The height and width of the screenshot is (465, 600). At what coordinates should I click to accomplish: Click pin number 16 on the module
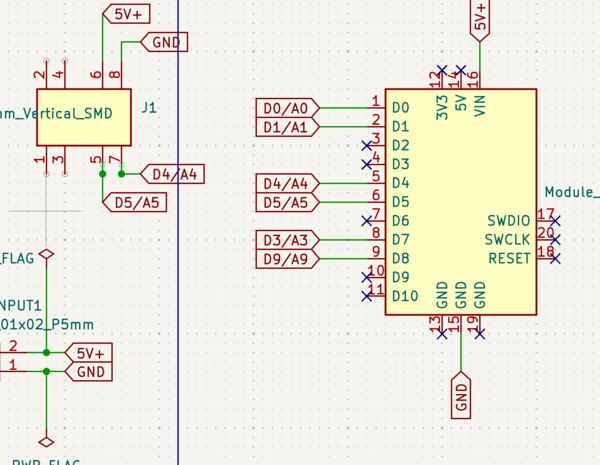pyautogui.click(x=473, y=80)
